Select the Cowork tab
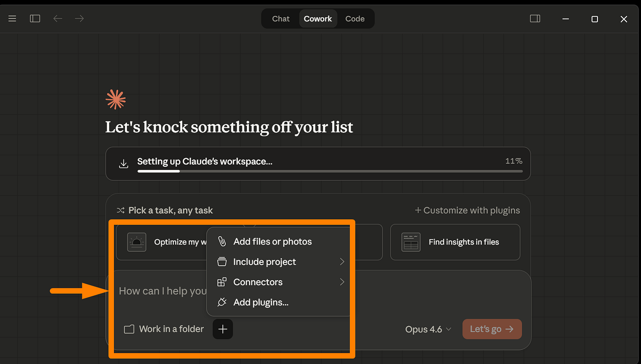Screen dimensions: 641x364 pos(318,19)
